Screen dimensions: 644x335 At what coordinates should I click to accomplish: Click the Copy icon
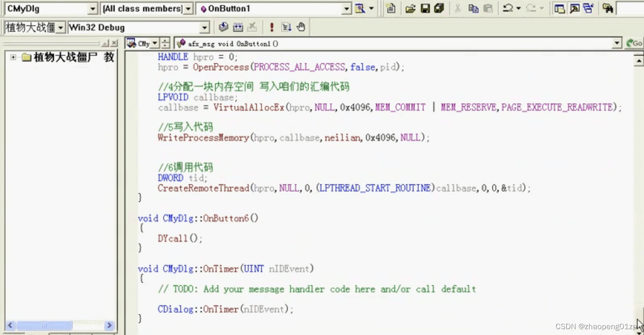tap(473, 9)
